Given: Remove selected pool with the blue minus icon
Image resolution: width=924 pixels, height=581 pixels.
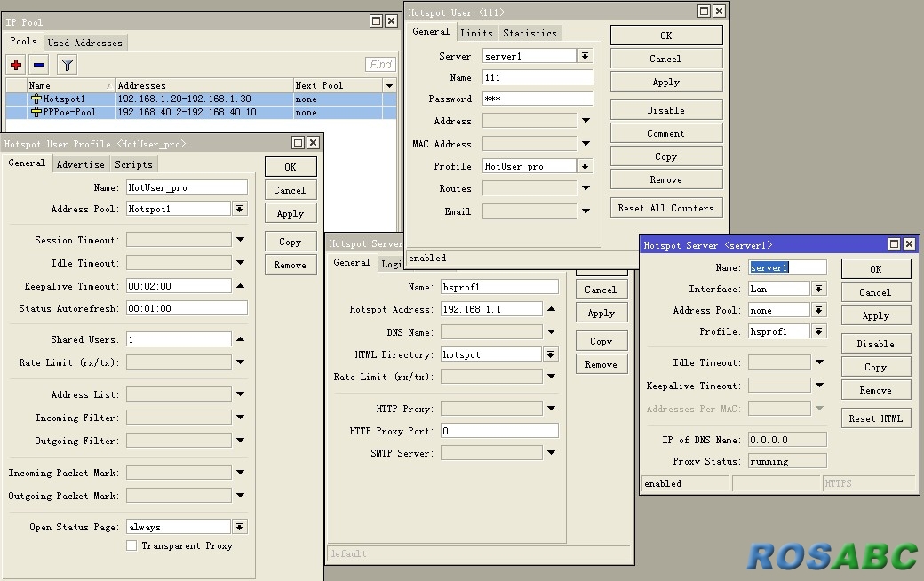Looking at the screenshot, I should [x=39, y=65].
